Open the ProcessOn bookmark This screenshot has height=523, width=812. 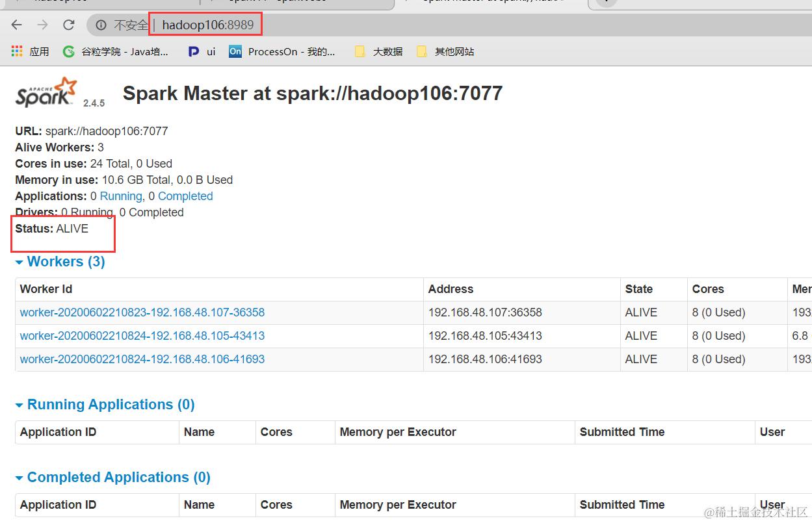tap(282, 51)
